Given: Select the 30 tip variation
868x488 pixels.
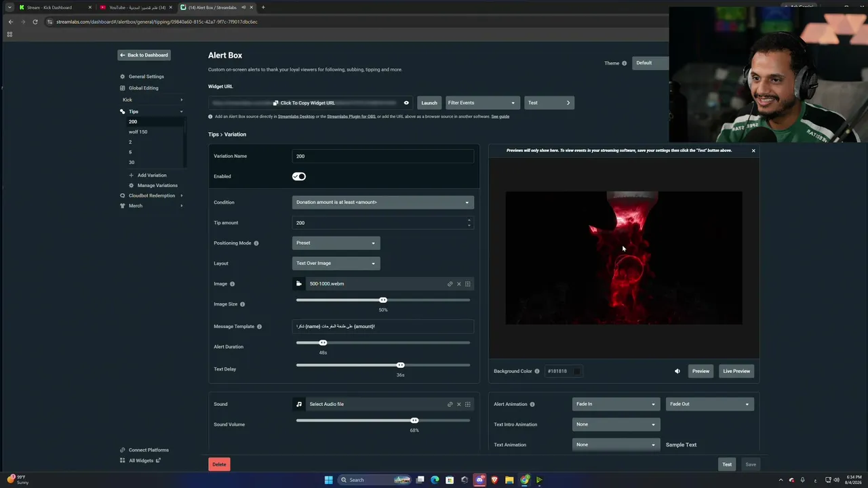Looking at the screenshot, I should (x=132, y=163).
